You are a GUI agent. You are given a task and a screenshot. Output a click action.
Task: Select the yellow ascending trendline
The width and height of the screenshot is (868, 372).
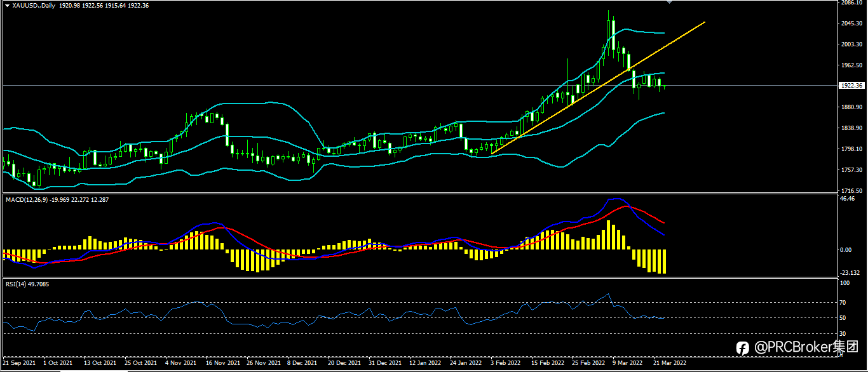pos(598,88)
